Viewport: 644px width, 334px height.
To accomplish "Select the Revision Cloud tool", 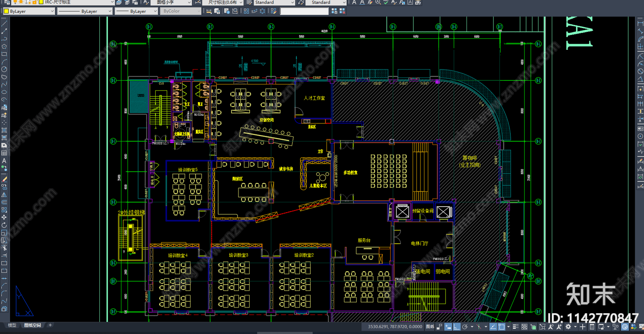I will tap(4, 77).
